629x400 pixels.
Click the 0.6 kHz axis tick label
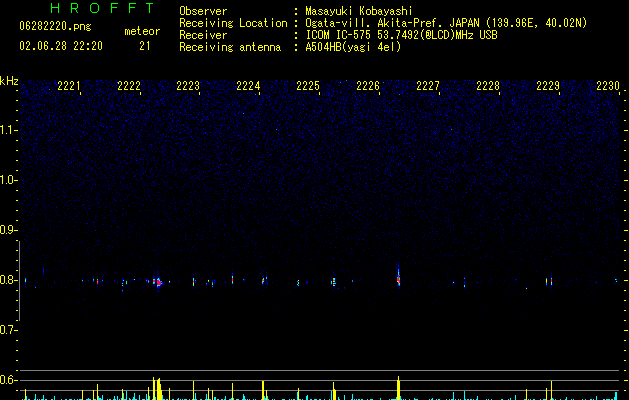9,380
